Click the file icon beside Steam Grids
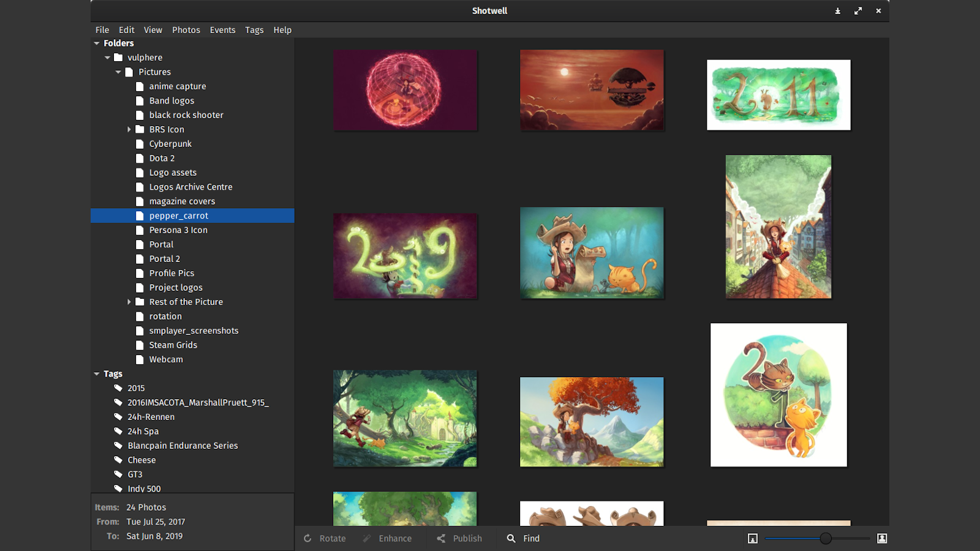The height and width of the screenshot is (551, 980). click(140, 345)
